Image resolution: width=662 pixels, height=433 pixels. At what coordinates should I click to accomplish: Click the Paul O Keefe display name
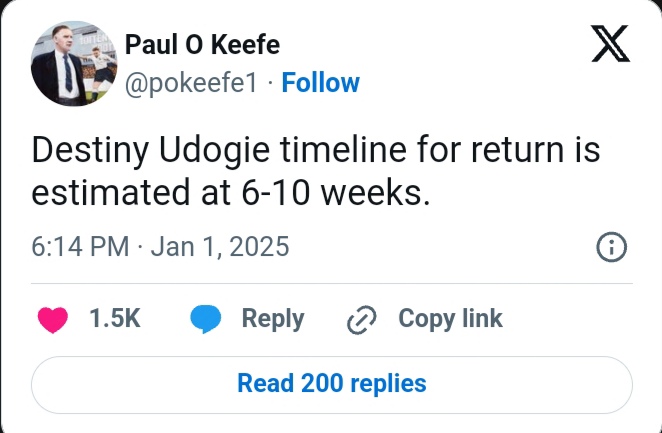point(202,46)
